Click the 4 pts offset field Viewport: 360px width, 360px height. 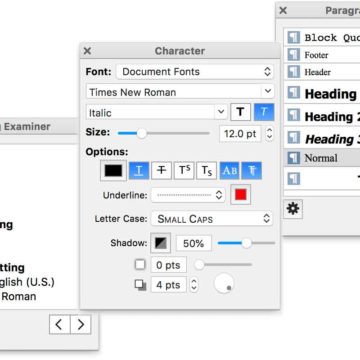(169, 285)
